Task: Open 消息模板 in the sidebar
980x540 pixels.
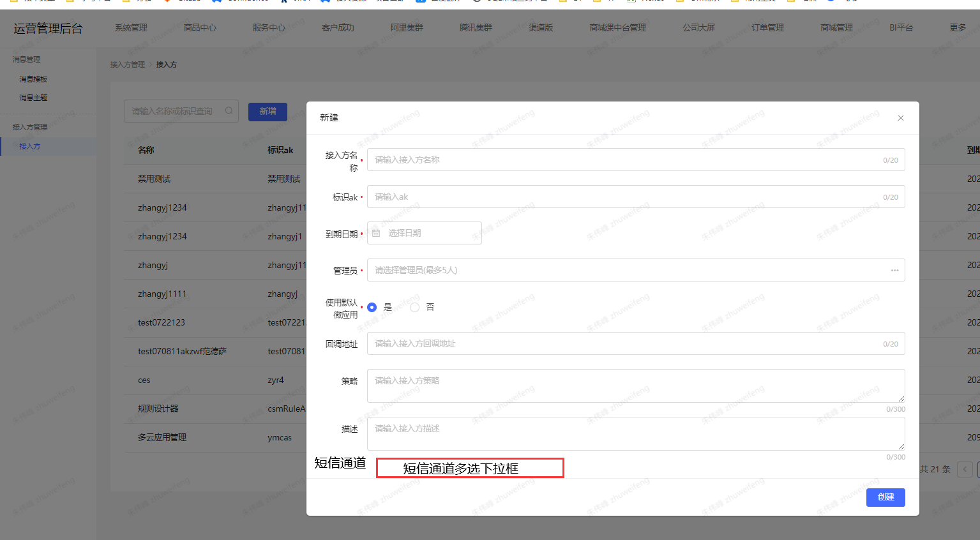Action: 33,79
